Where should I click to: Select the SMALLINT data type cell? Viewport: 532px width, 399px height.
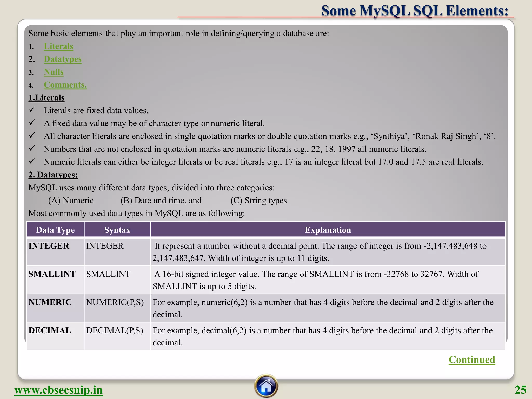pyautogui.click(x=52, y=274)
